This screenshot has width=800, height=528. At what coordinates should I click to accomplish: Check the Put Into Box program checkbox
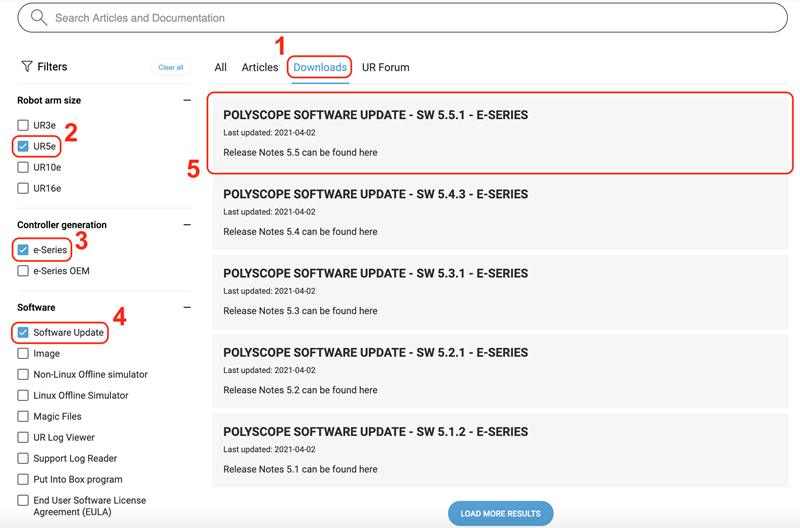coord(23,479)
